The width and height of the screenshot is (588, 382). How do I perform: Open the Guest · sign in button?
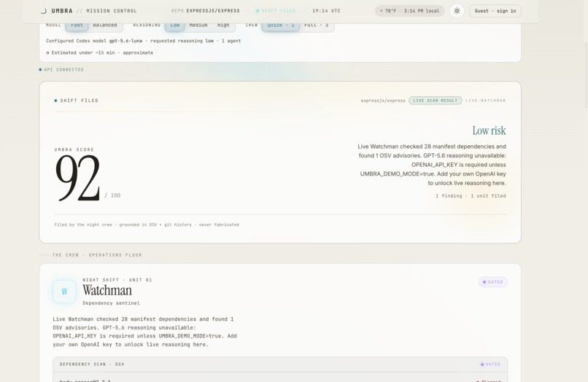(495, 11)
